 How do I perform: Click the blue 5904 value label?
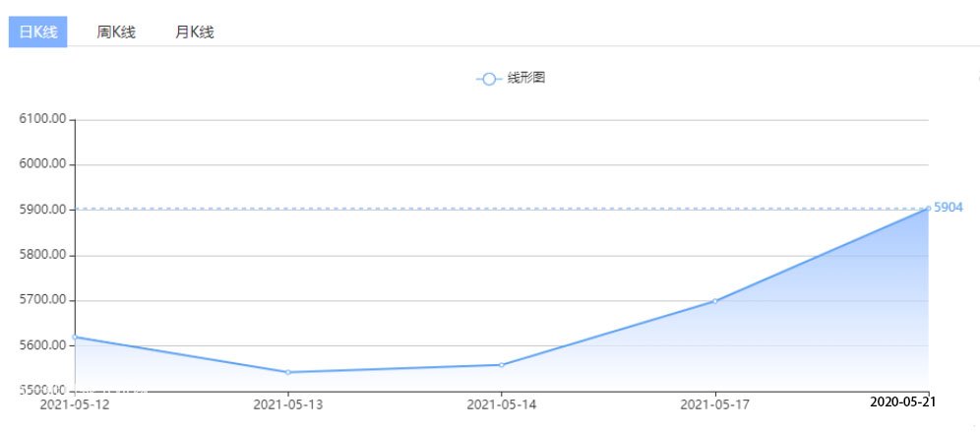[949, 208]
